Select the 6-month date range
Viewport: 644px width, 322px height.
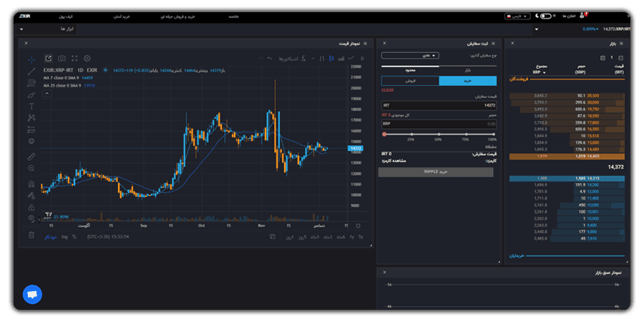click(341, 237)
